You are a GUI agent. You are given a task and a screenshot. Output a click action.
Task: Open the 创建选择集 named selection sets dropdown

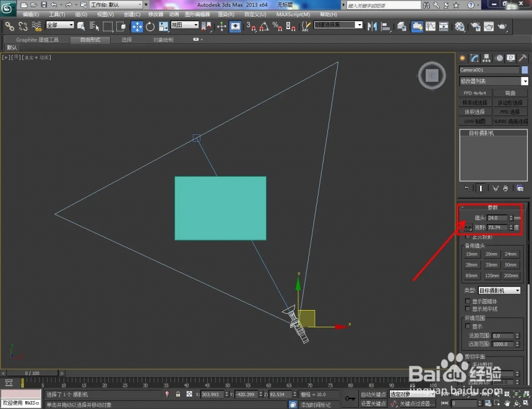338,25
